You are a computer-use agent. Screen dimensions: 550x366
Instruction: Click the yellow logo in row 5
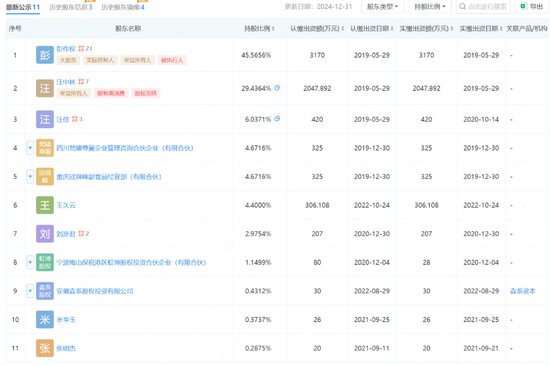point(45,177)
